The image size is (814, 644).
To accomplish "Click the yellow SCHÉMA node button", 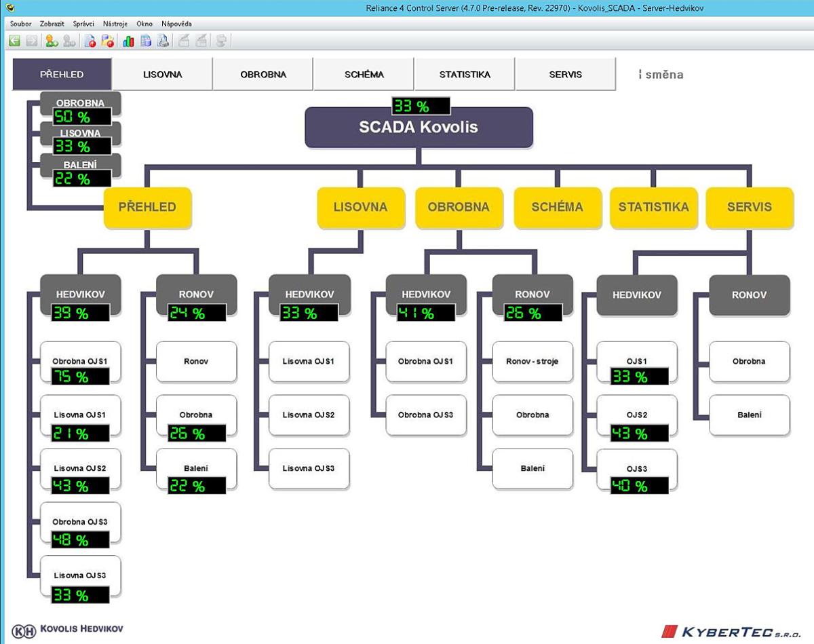I will (557, 207).
